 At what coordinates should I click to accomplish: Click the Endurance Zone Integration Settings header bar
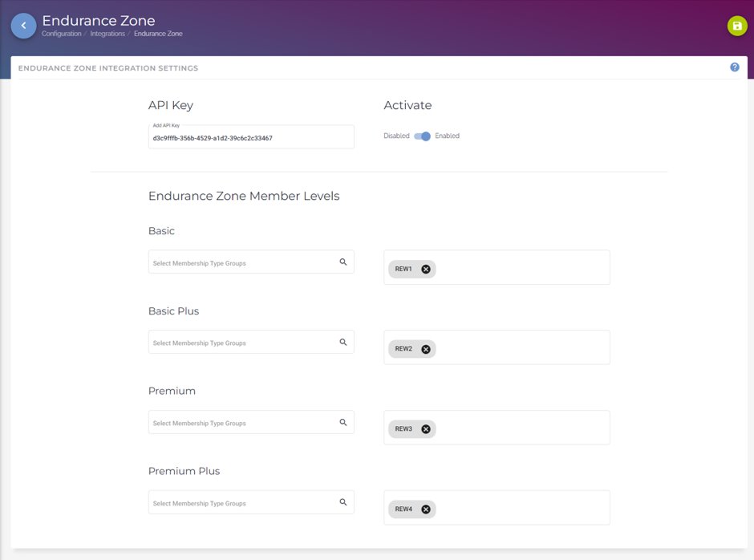click(107, 68)
